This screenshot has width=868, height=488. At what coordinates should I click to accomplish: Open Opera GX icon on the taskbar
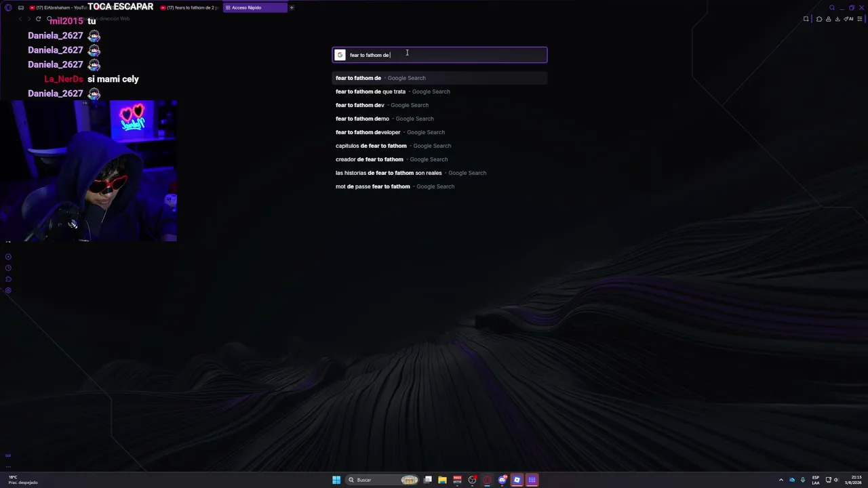coord(487,480)
